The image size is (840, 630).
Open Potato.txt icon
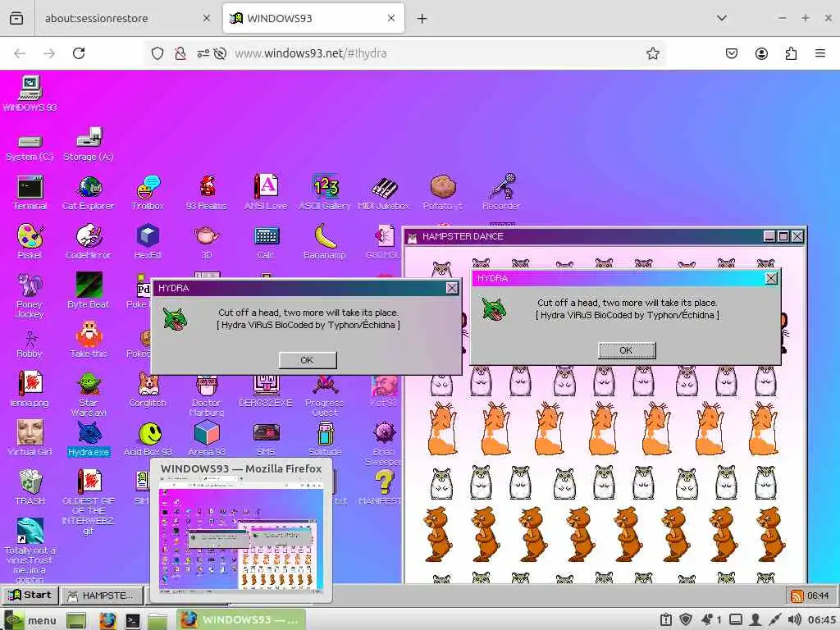pos(442,192)
